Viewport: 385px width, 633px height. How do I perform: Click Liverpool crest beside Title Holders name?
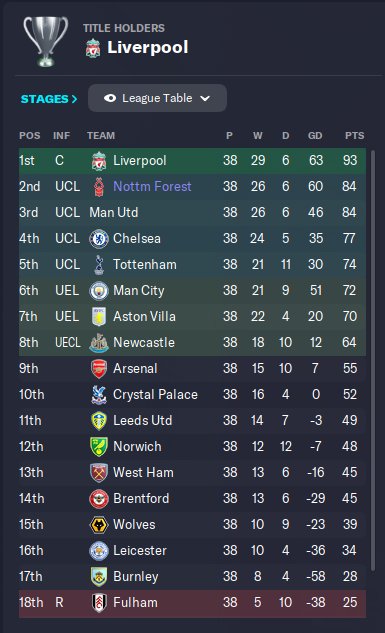[x=93, y=48]
